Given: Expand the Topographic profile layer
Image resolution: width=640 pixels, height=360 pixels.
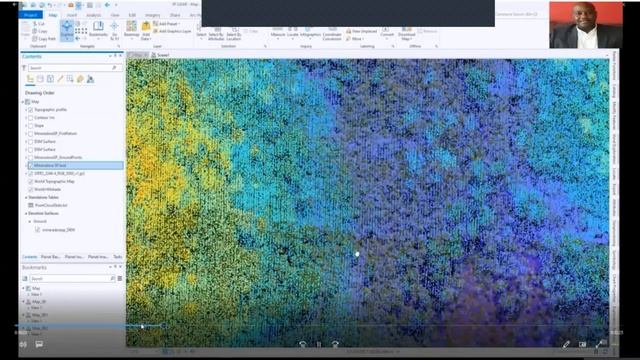Looking at the screenshot, I should pos(26,110).
